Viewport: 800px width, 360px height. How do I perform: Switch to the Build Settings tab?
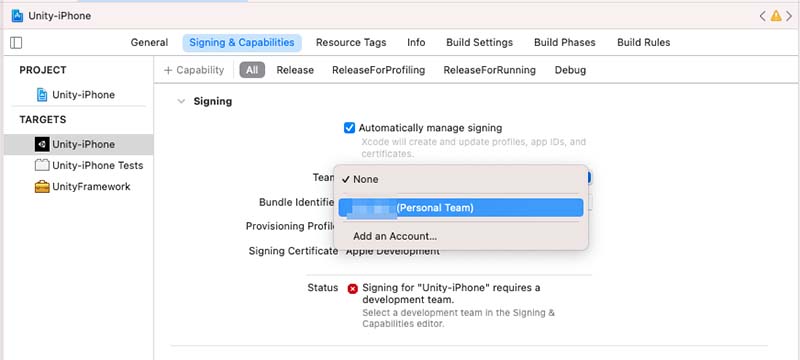479,43
